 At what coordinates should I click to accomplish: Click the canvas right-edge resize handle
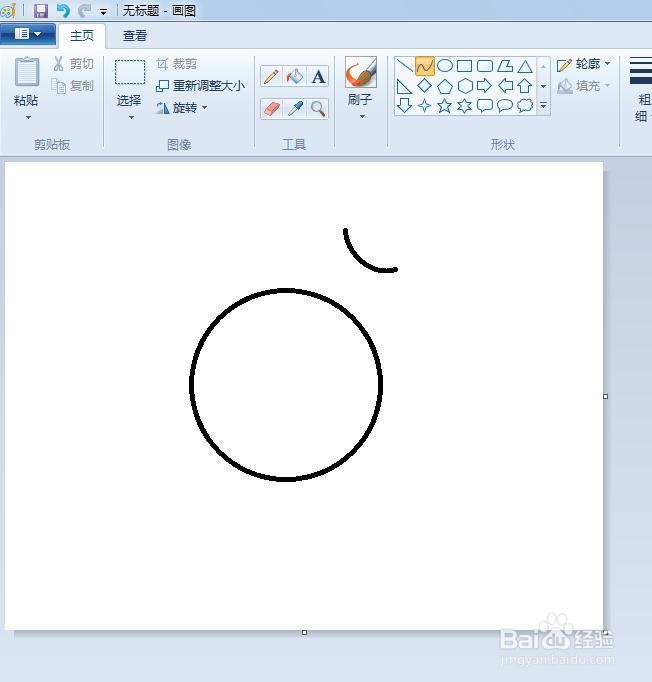[605, 396]
